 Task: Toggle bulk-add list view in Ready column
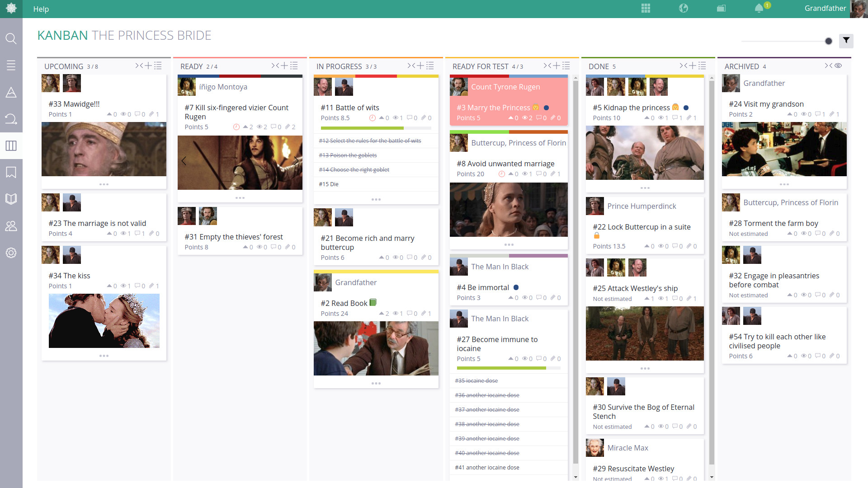tap(294, 66)
